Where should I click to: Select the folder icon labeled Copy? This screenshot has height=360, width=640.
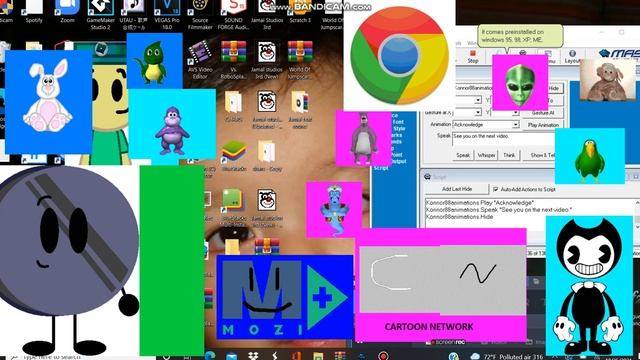267,156
